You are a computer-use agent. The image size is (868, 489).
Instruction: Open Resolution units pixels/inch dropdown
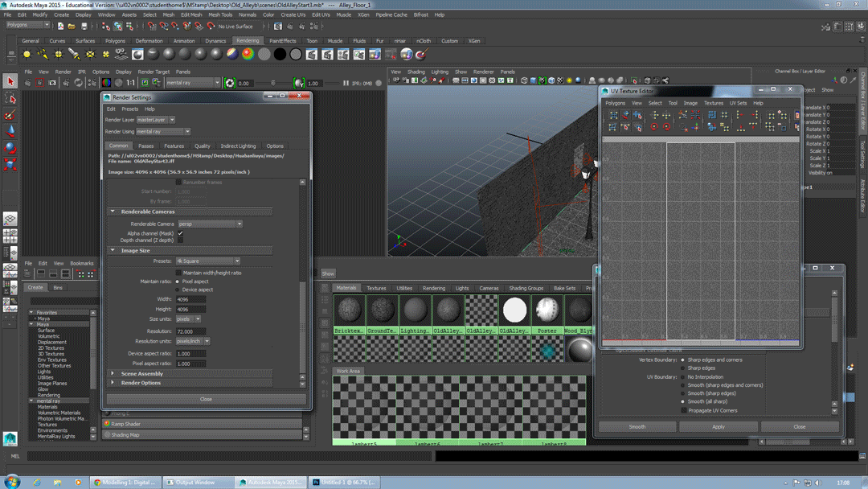coord(193,341)
